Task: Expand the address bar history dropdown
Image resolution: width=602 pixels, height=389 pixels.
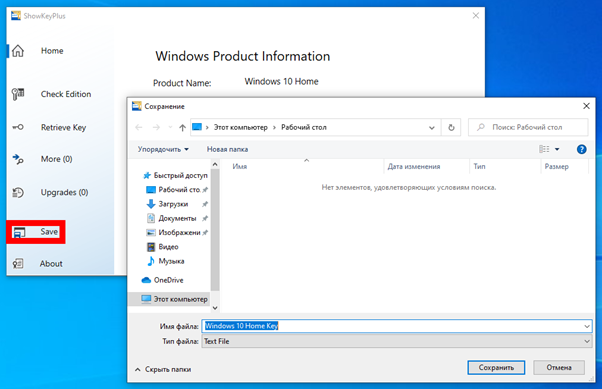Action: tap(432, 127)
